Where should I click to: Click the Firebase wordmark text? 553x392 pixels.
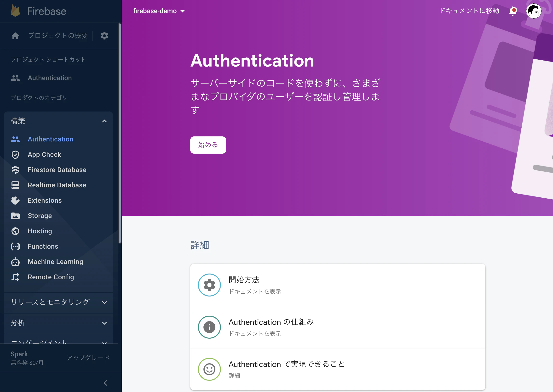pos(47,11)
